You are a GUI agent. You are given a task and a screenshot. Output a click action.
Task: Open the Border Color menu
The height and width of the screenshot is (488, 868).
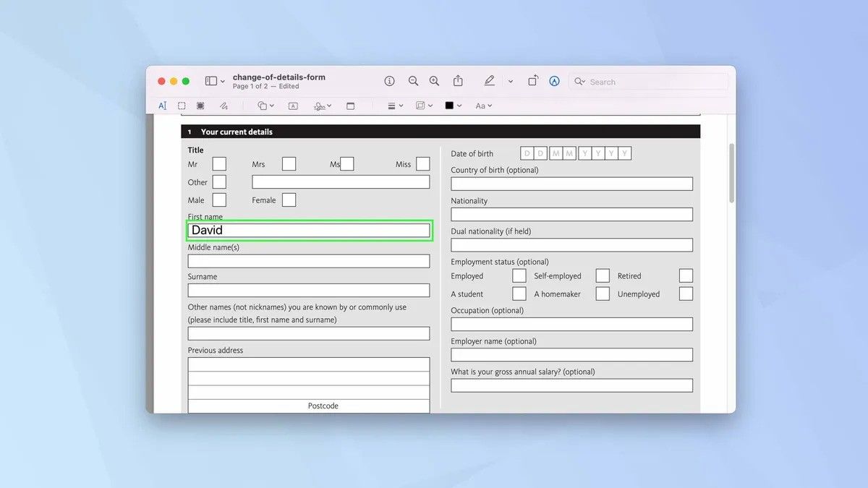coord(425,106)
